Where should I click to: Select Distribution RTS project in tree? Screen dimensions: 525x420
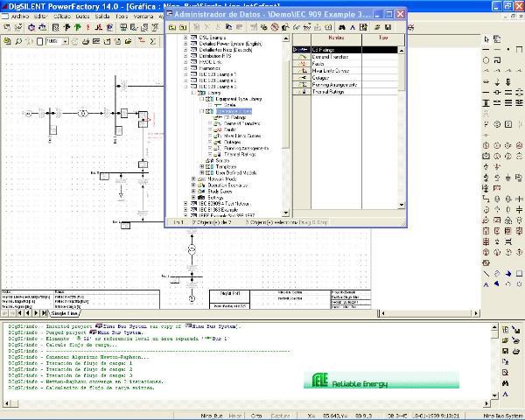tap(214, 56)
